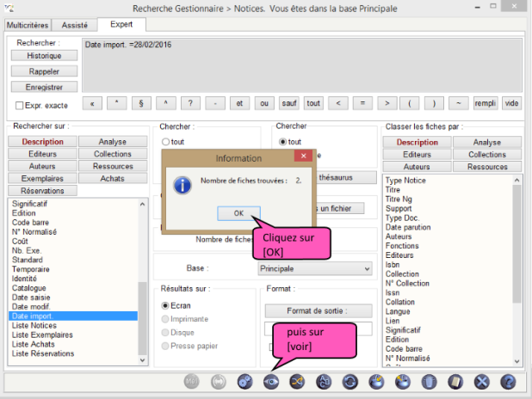
Task: Switch to the Multicritères tab
Action: (x=27, y=26)
